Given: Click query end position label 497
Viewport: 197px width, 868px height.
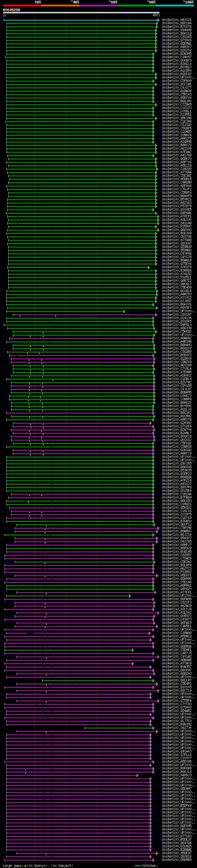Looking at the screenshot, I should pos(155,15).
